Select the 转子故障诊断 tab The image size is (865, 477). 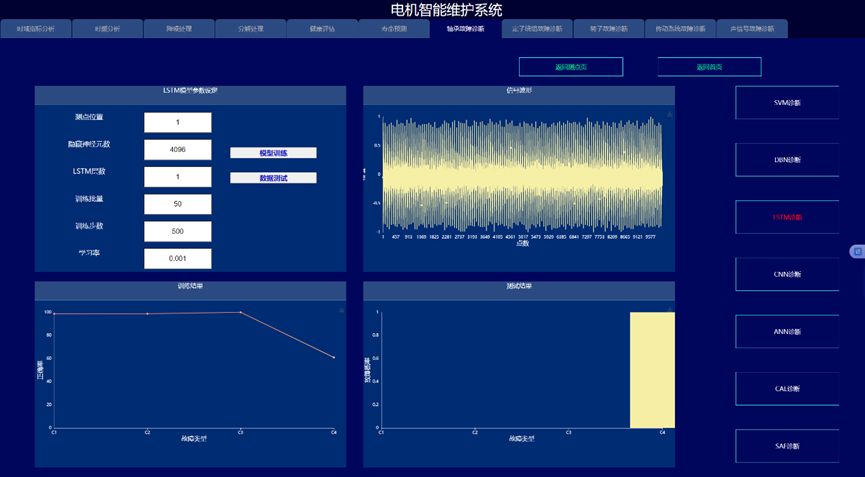coord(610,29)
